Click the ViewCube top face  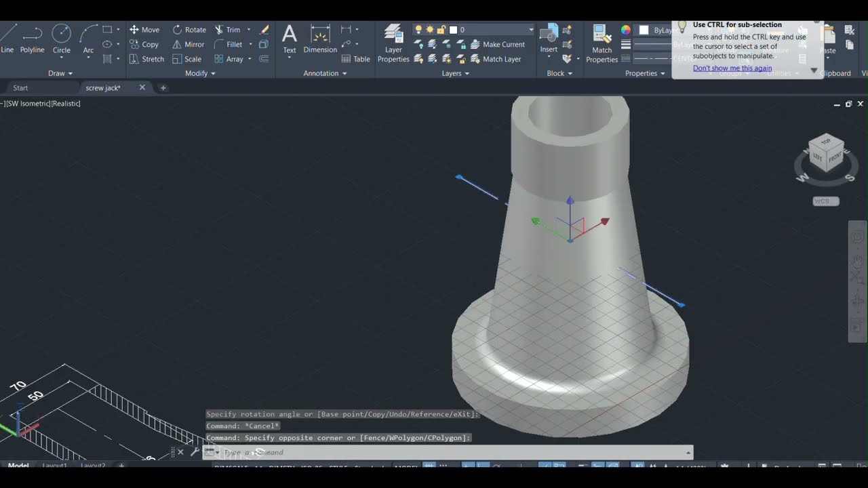(827, 142)
